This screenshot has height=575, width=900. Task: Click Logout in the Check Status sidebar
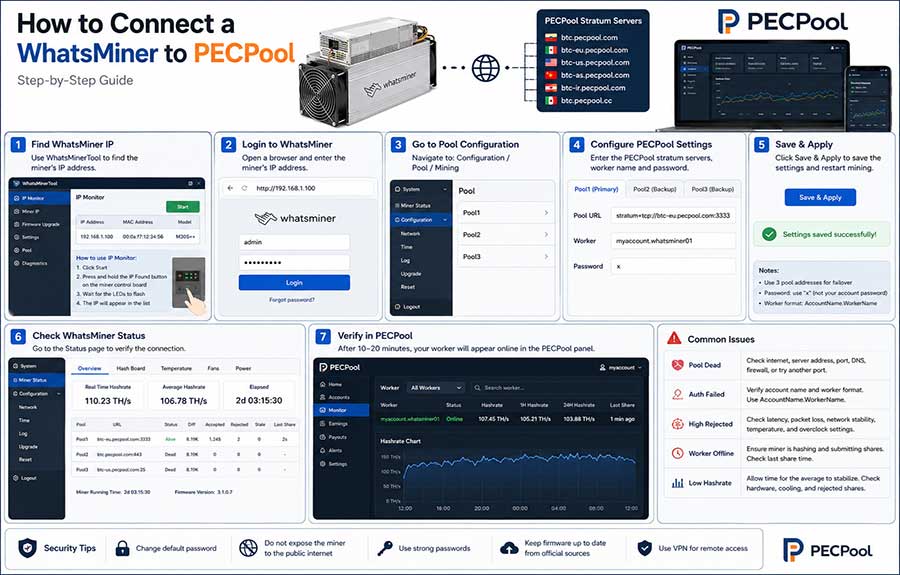(x=24, y=477)
